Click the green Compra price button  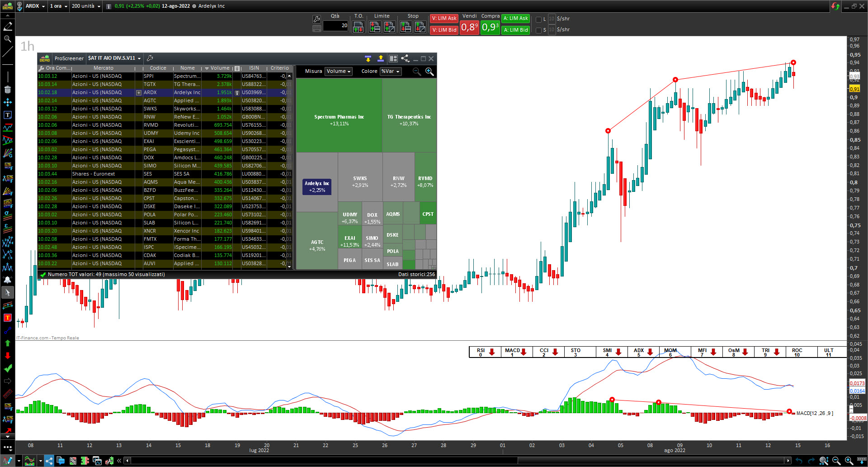pos(490,27)
